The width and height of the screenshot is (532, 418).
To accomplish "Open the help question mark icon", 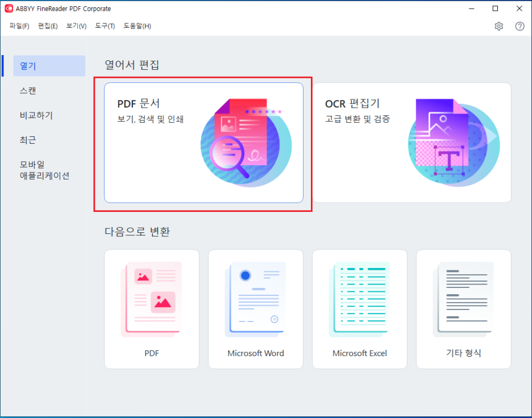I will 519,26.
